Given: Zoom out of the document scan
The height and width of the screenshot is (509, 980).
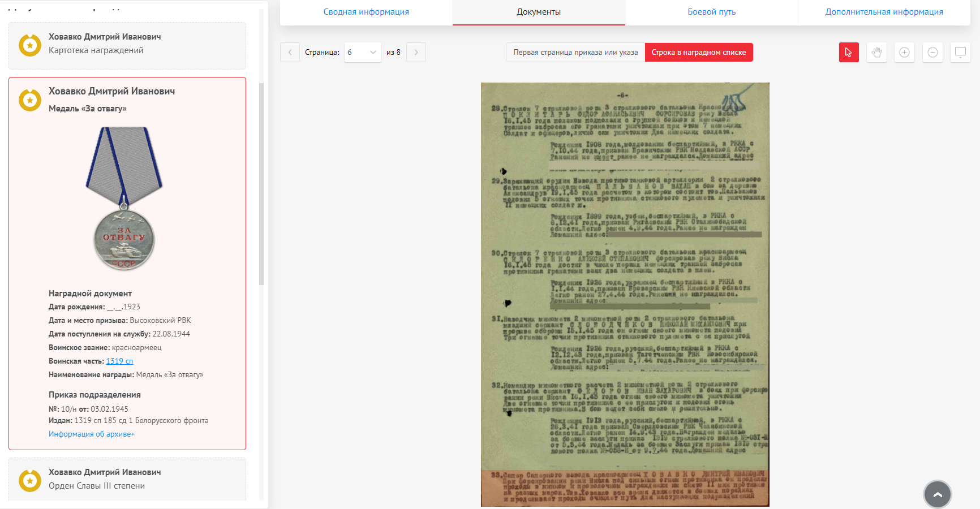Looking at the screenshot, I should pos(932,53).
